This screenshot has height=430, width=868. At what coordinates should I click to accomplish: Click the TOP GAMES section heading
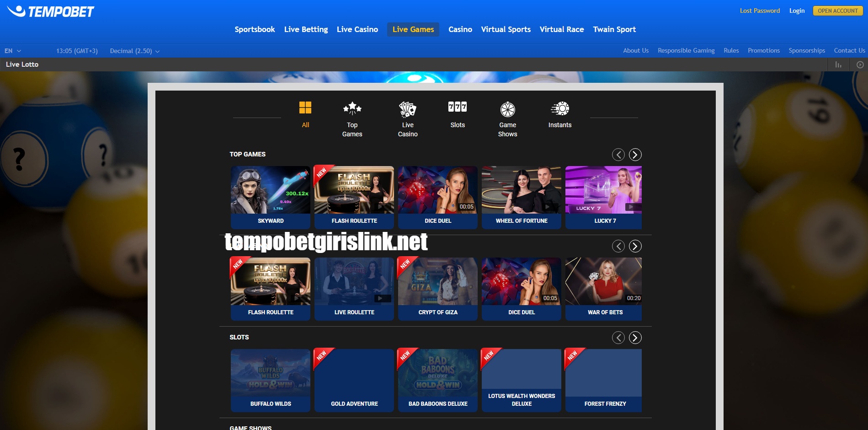pos(247,154)
